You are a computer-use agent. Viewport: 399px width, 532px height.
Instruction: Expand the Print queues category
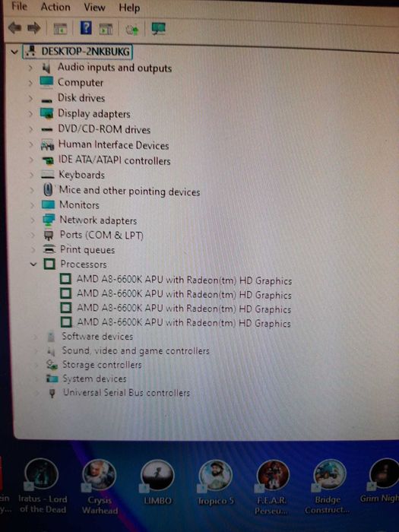pos(33,250)
